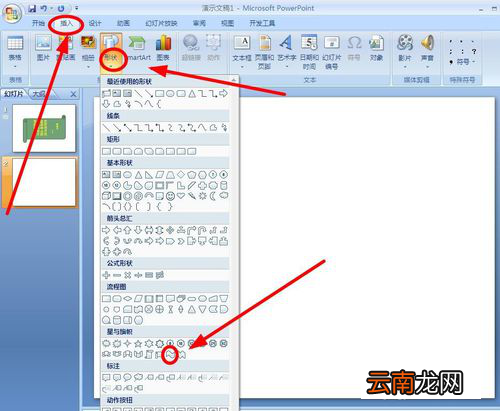This screenshot has height=411, width=500.
Task: Insert a picture with 图片 button
Action: pos(43,48)
